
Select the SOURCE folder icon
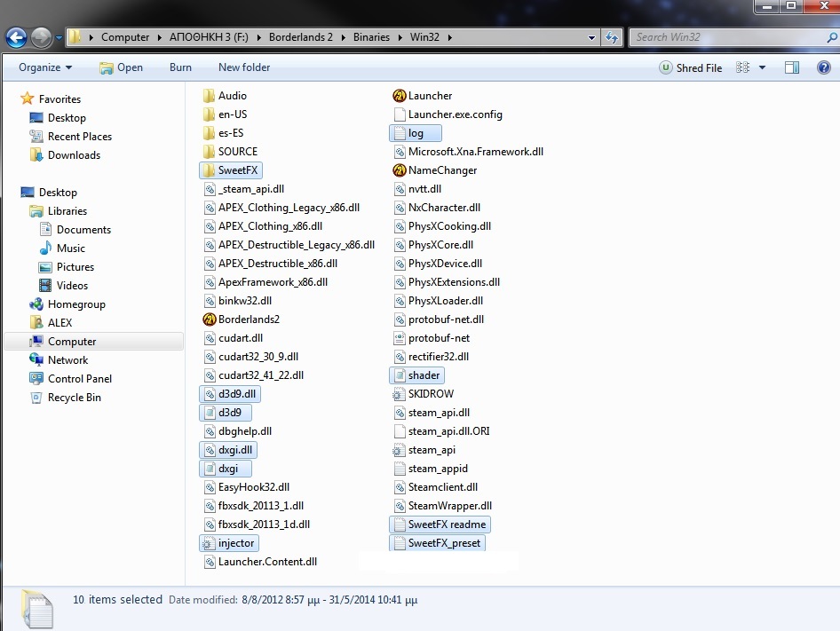click(209, 152)
